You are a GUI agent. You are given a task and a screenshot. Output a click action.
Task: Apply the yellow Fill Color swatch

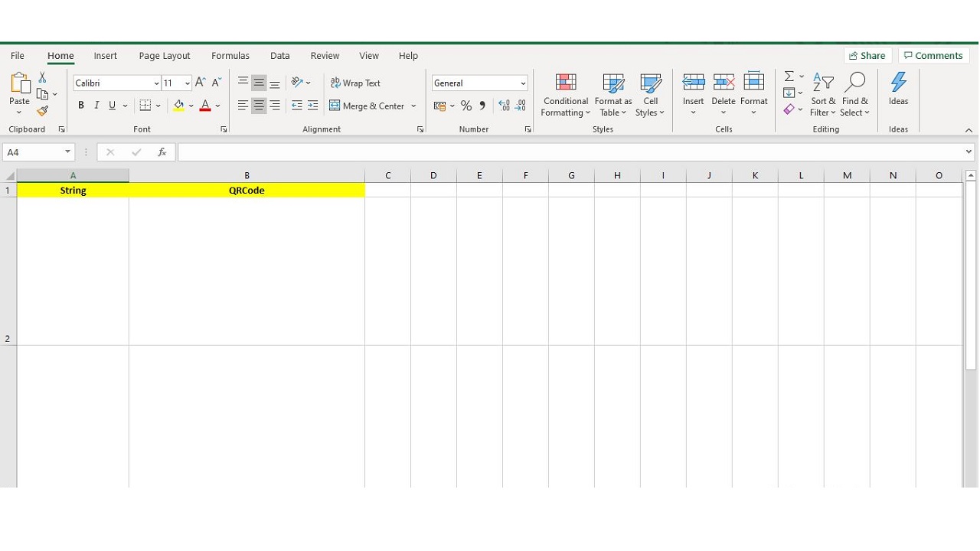pyautogui.click(x=178, y=106)
